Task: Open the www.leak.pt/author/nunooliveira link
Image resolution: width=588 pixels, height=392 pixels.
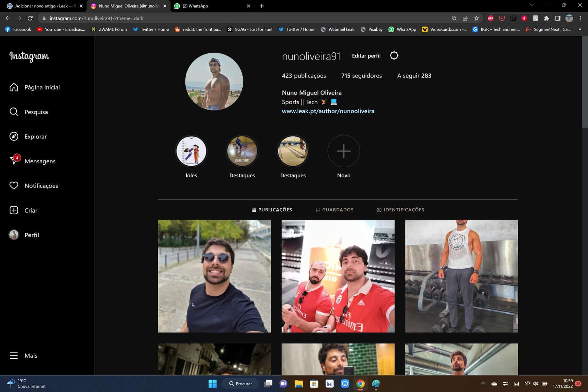Action: click(x=328, y=111)
